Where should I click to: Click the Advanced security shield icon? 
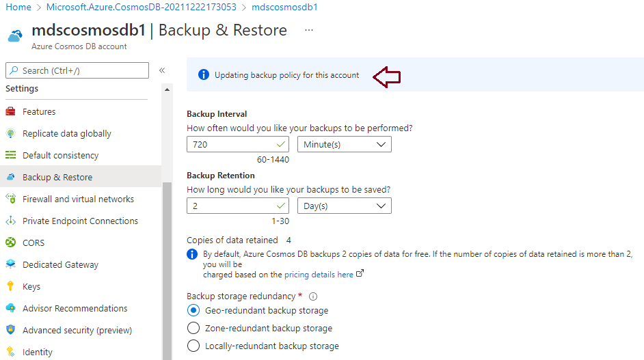point(11,330)
